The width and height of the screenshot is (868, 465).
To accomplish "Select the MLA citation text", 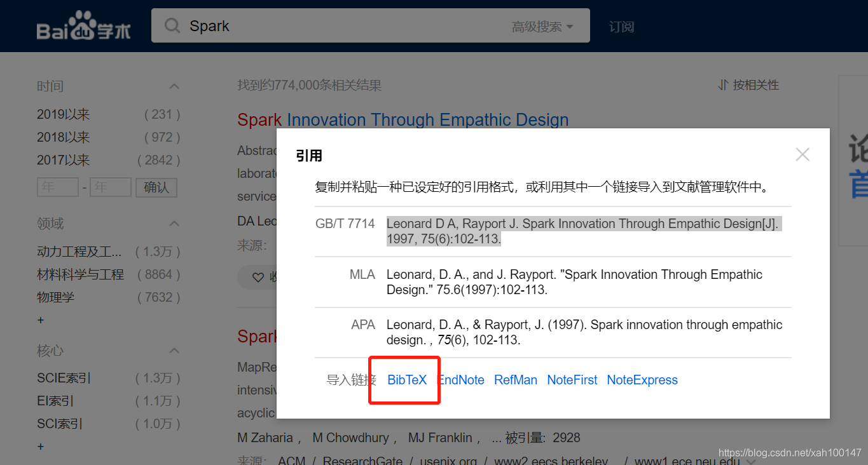I will pyautogui.click(x=574, y=282).
